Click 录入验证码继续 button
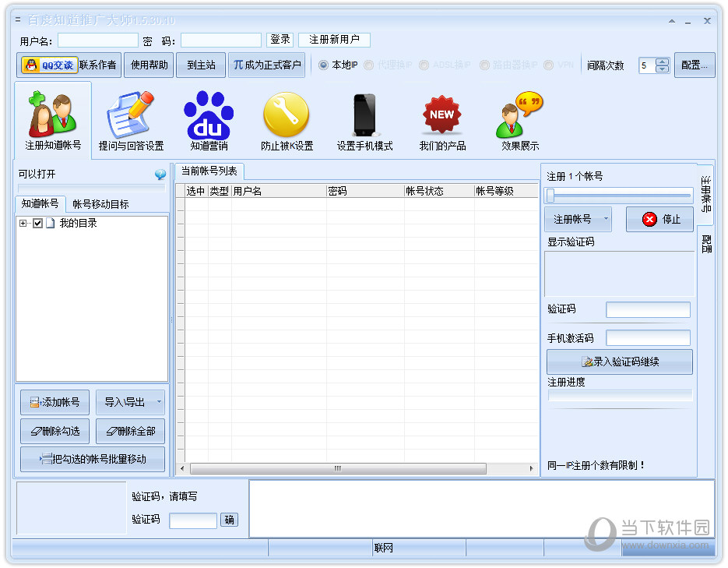The image size is (728, 568). (x=619, y=362)
